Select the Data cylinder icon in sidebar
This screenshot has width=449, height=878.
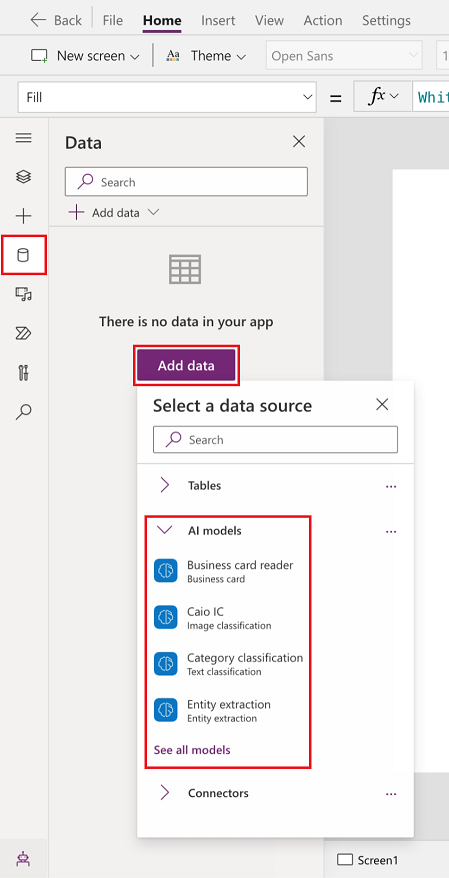pos(24,255)
